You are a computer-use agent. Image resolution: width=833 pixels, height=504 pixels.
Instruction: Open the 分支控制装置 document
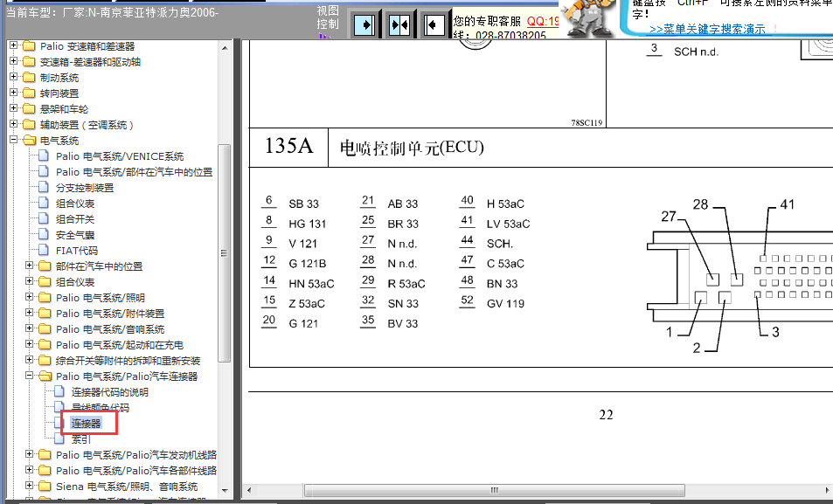85,188
